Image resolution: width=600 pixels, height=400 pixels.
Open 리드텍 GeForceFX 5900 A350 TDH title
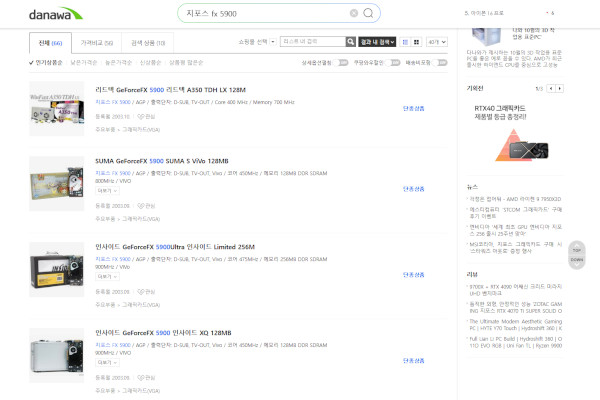[171, 90]
